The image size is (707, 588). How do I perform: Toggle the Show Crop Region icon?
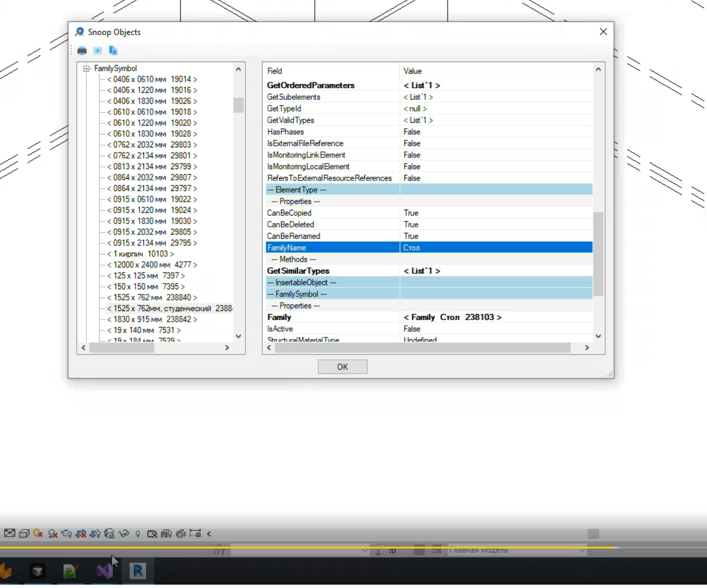click(x=95, y=534)
